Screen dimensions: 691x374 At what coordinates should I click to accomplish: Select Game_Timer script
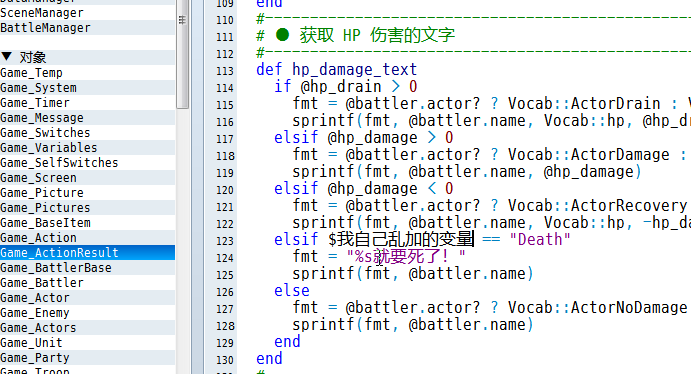tap(35, 103)
